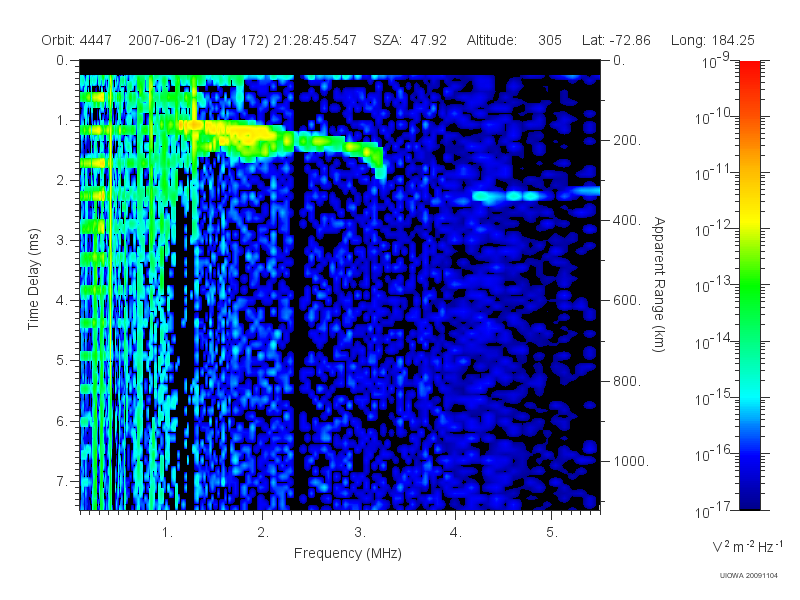Click the Apparent Range (km) axis label
The image size is (800, 600).
pos(659,285)
